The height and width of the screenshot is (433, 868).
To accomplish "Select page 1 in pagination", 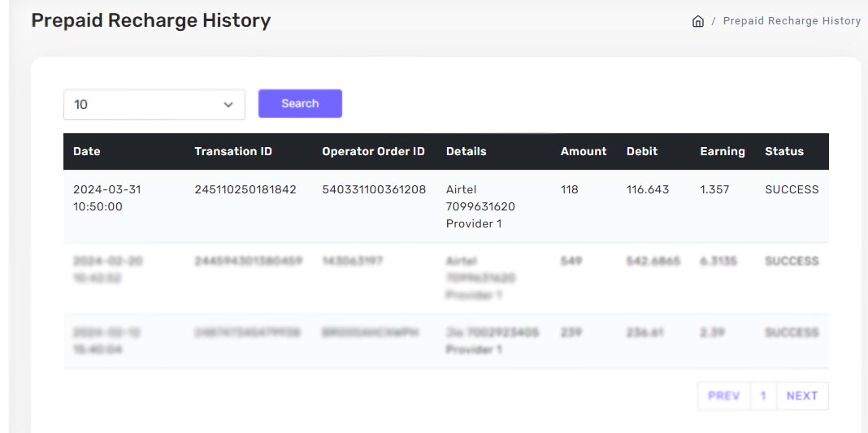I will coord(763,396).
